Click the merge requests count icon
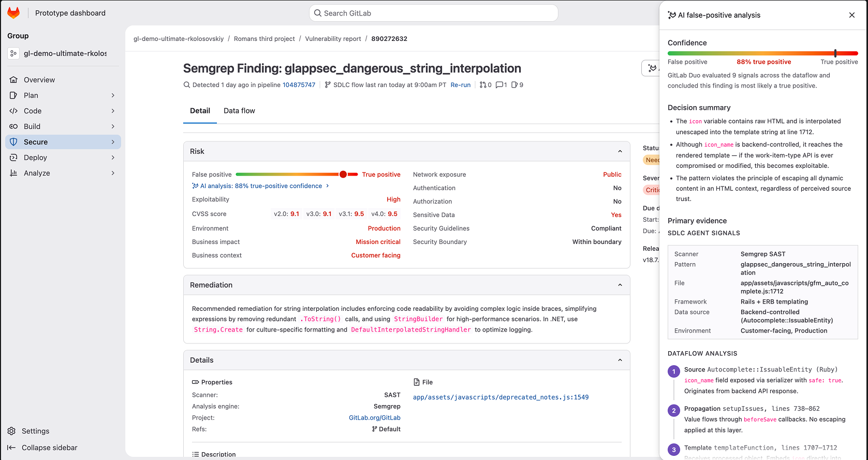The width and height of the screenshot is (868, 460). pos(483,85)
